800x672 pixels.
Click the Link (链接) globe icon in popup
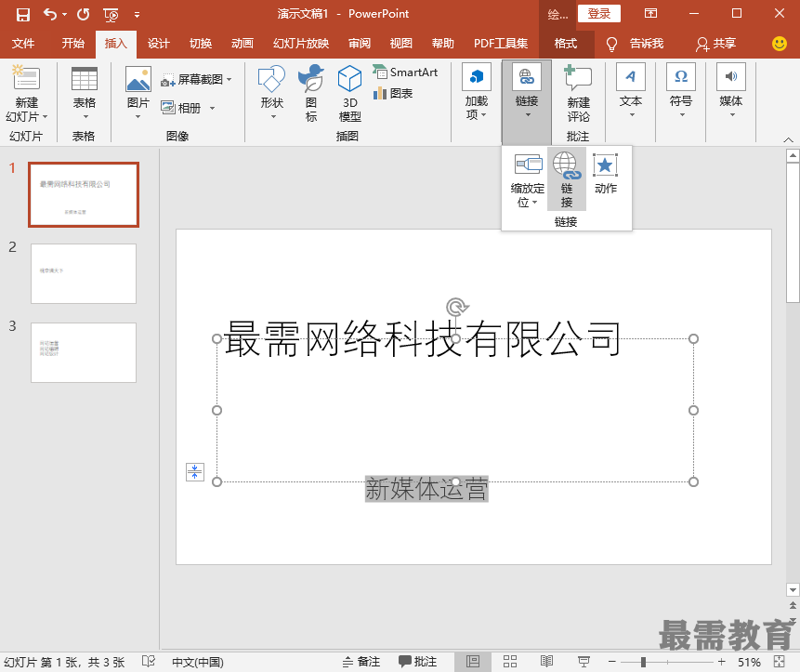click(x=567, y=179)
